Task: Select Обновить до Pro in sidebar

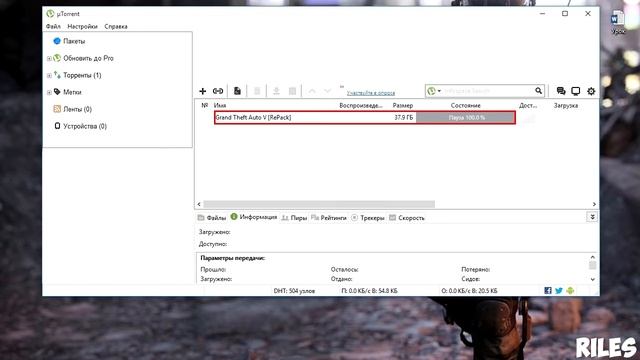Action: [88, 58]
